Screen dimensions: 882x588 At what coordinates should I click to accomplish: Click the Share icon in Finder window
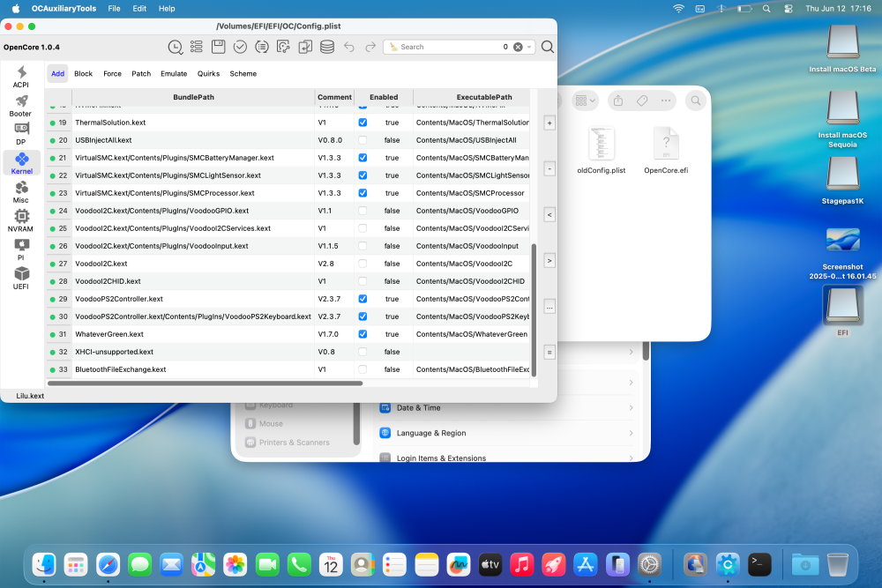pos(618,100)
